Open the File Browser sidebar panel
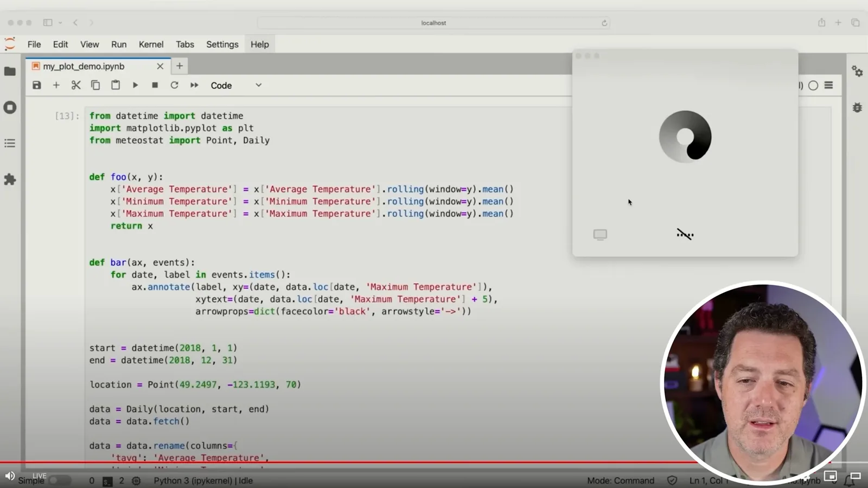 coord(10,72)
